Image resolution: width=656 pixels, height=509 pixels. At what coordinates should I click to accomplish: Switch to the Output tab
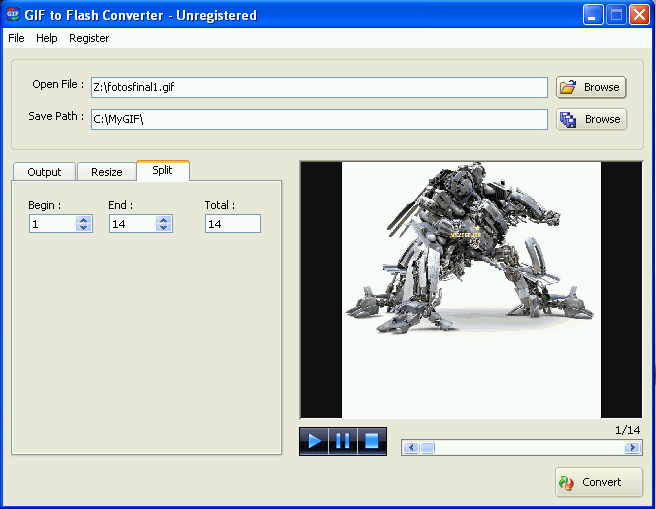(x=44, y=172)
